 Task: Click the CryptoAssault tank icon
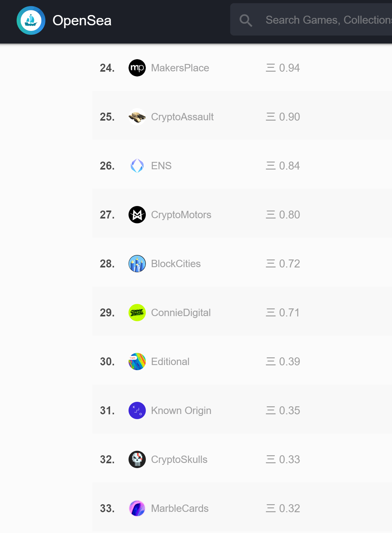pyautogui.click(x=137, y=117)
